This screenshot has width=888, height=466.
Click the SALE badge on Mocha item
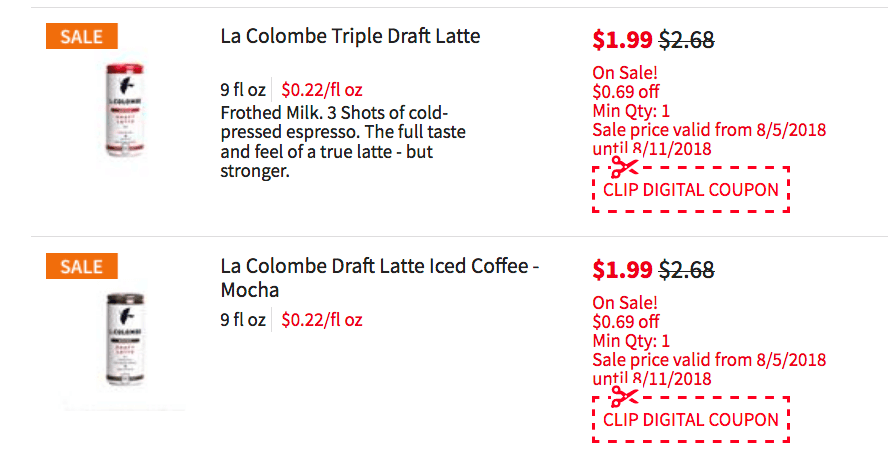tap(82, 266)
